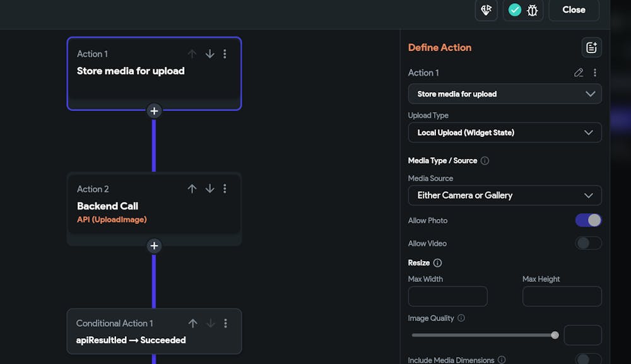Viewport: 631px width, 364px height.
Task: Enable the Allow Video toggle
Action: [588, 243]
